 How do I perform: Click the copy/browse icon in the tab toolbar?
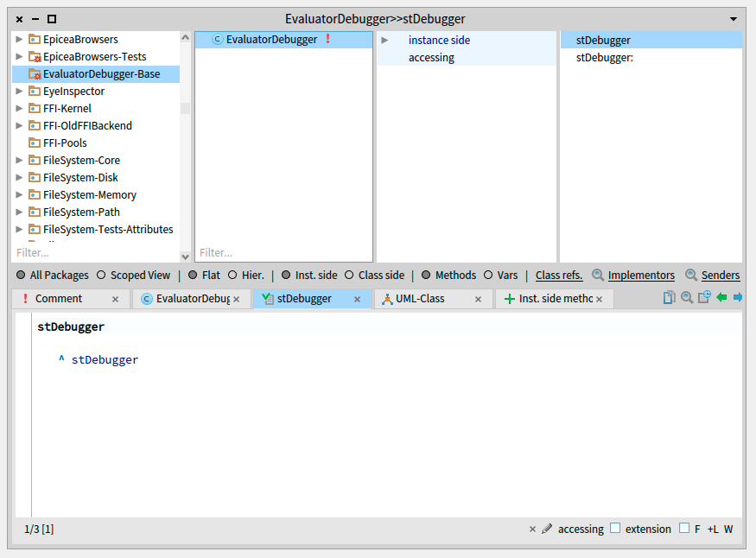click(x=669, y=298)
